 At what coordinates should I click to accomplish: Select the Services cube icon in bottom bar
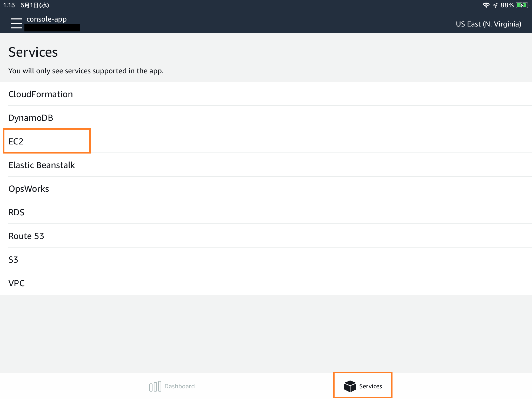pyautogui.click(x=350, y=386)
